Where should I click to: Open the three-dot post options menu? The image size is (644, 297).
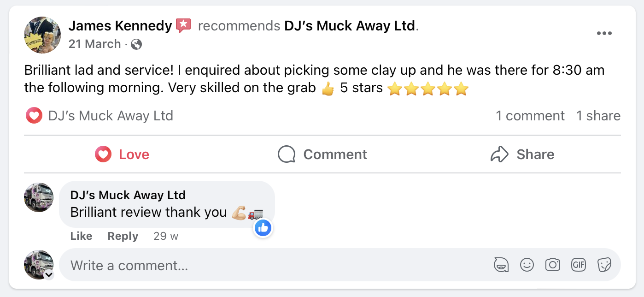pyautogui.click(x=604, y=33)
